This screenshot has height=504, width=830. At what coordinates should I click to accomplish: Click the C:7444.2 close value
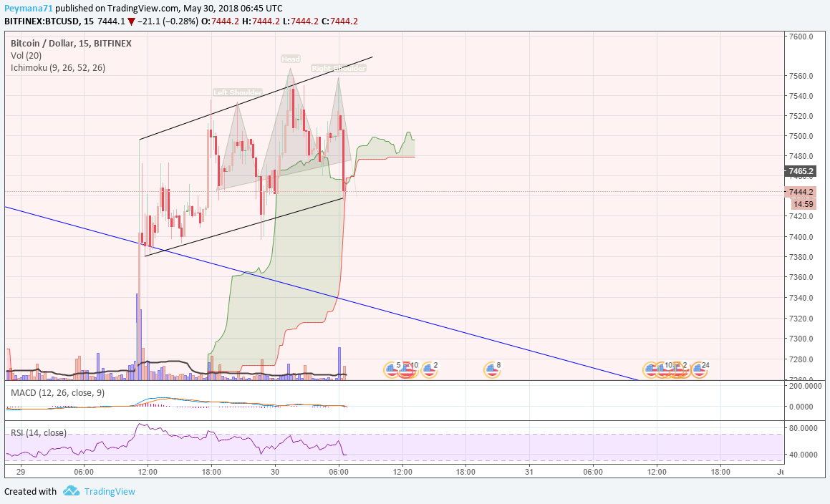(x=340, y=21)
